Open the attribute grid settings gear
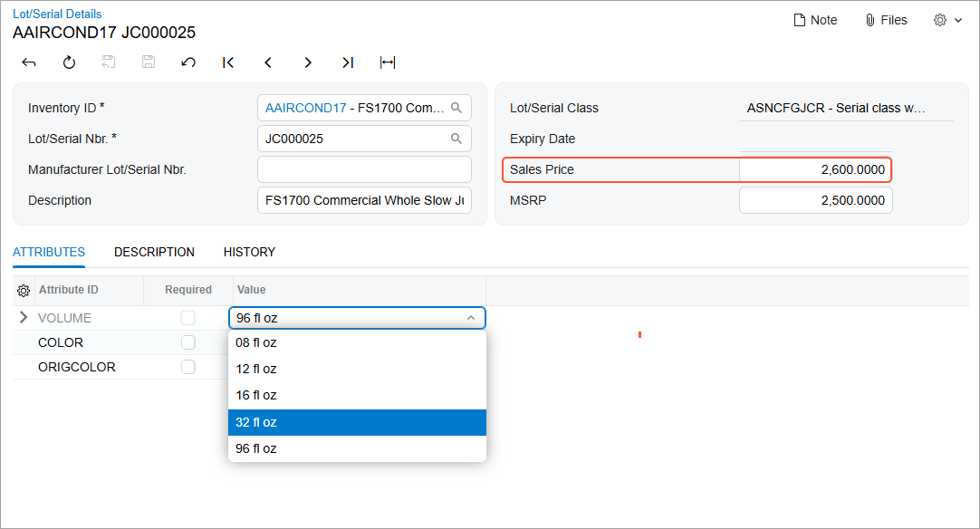Viewport: 980px width, 529px height. [24, 291]
